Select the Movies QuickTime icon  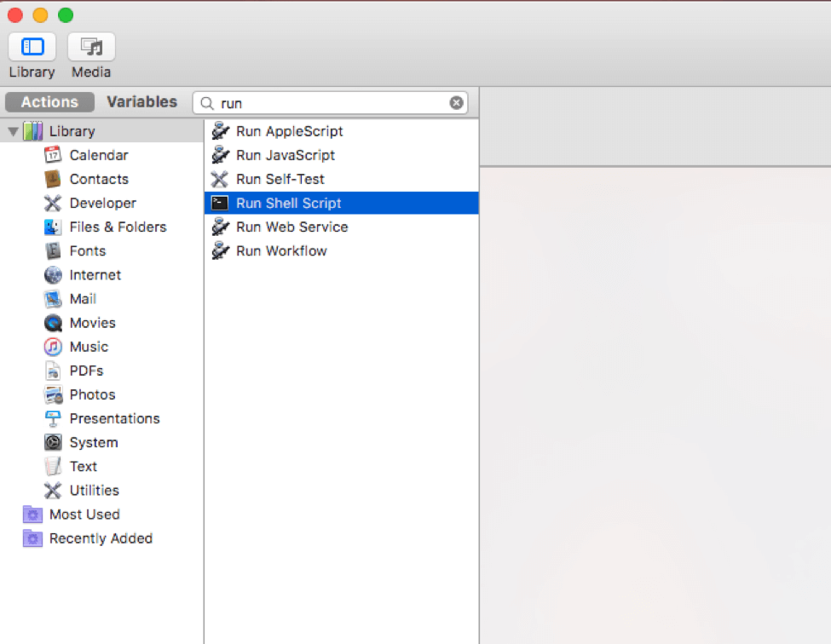(53, 323)
